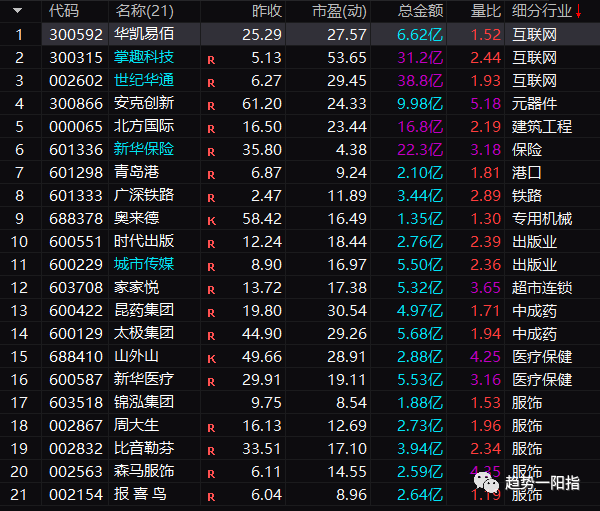Select stock name 森马服饰
The image size is (600, 511).
tap(144, 470)
